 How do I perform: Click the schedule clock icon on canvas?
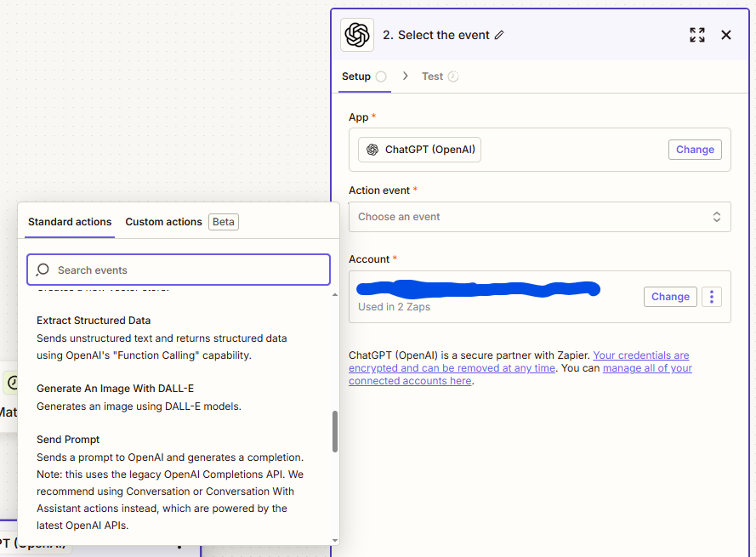tap(13, 383)
